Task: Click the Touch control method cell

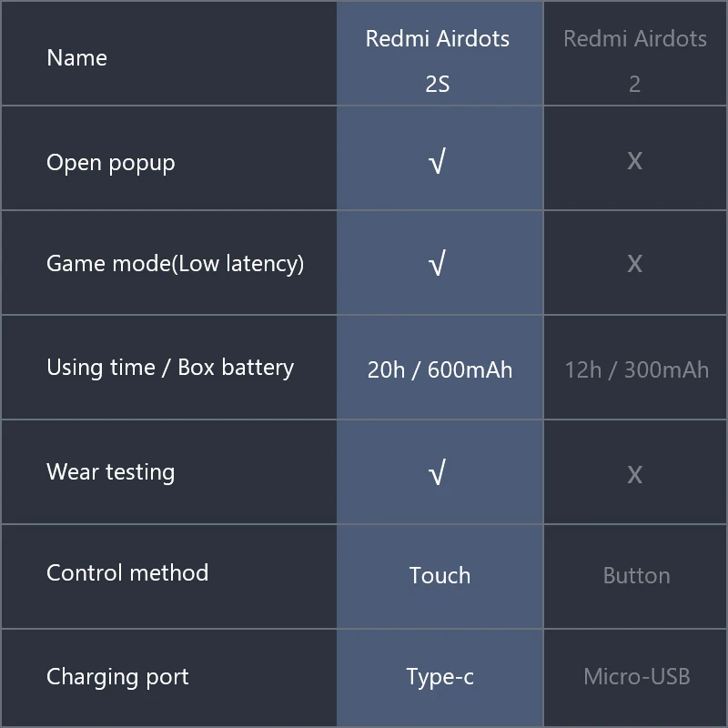Action: 440,576
